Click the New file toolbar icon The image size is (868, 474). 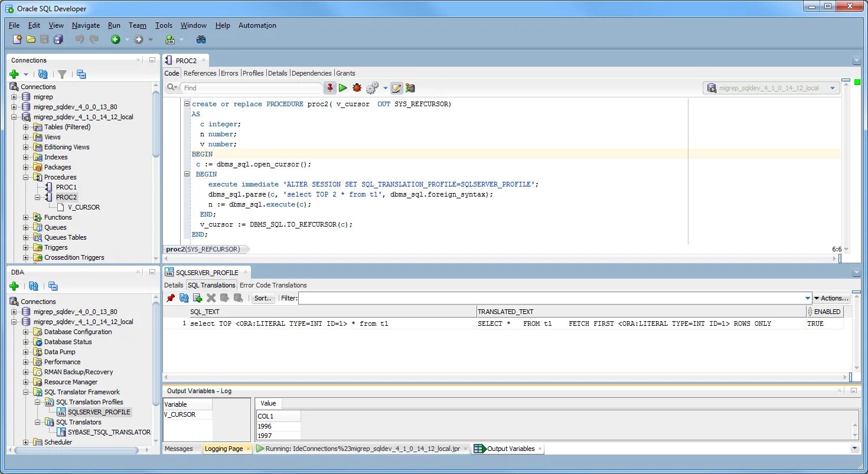click(17, 40)
